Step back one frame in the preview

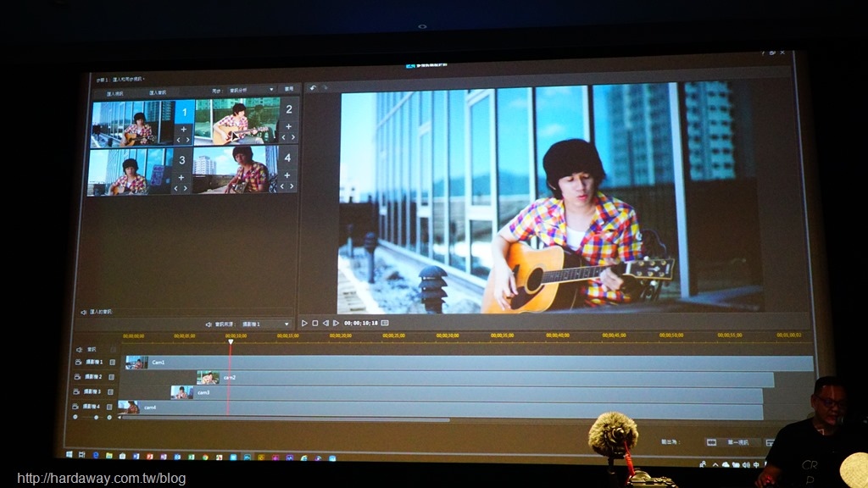tap(325, 323)
